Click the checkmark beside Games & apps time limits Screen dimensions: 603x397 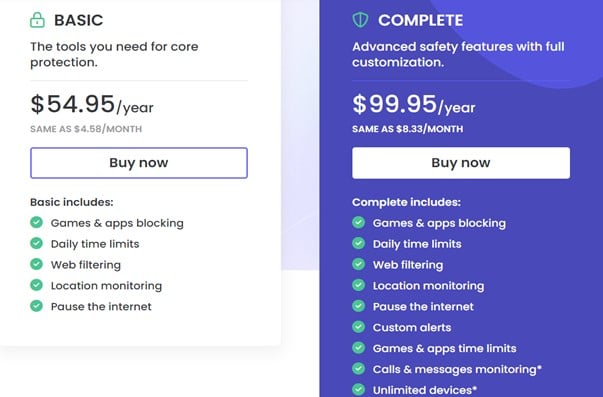coord(358,348)
